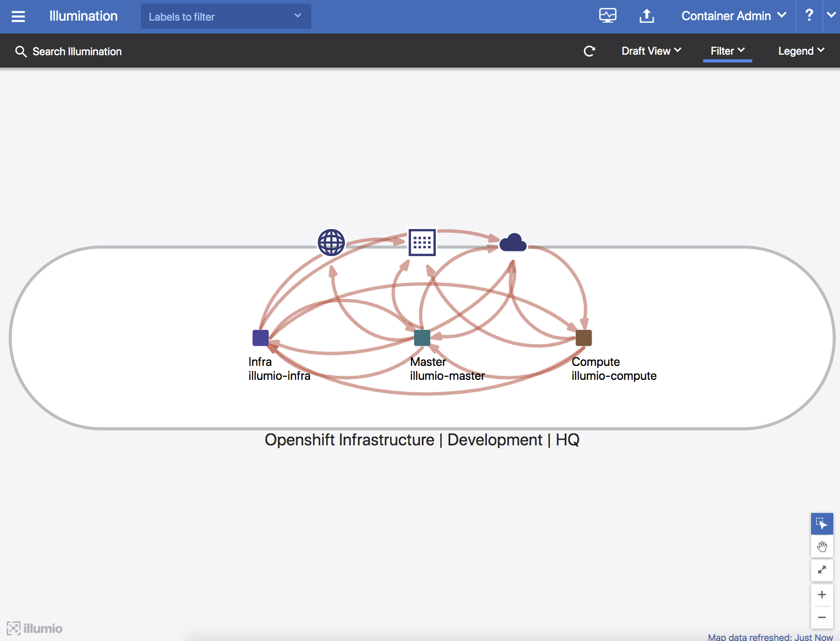Zoom in with the plus button
Screen dimensions: 840x641
pyautogui.click(x=821, y=595)
